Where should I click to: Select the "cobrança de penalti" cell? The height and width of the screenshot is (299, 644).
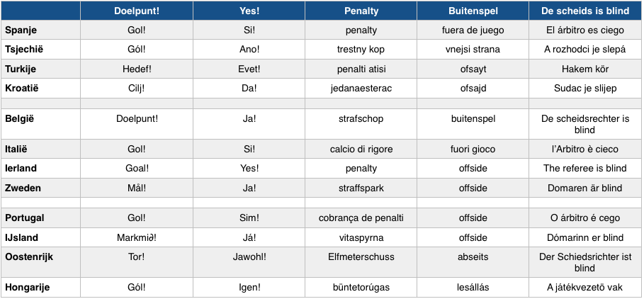[361, 218]
